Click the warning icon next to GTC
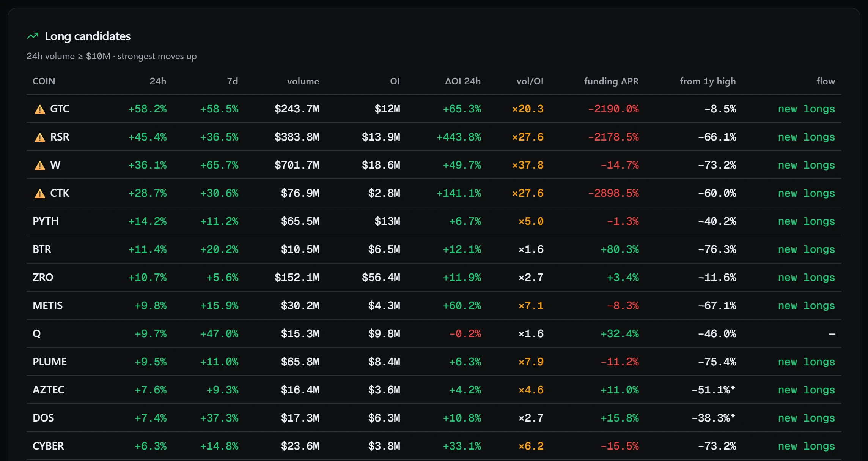Viewport: 868px width, 461px height. click(40, 109)
